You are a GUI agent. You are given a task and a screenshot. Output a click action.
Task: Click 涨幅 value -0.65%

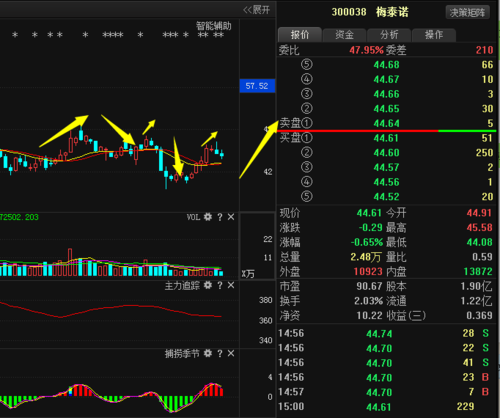tap(367, 242)
